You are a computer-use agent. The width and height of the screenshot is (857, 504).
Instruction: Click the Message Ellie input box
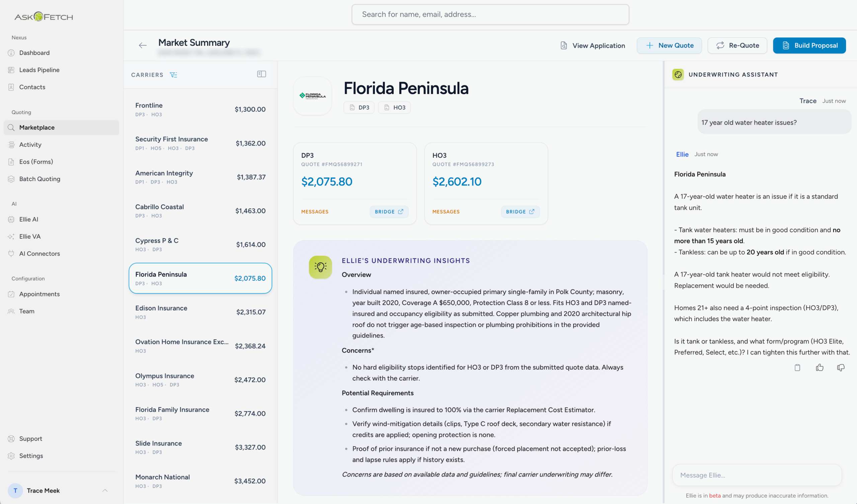pos(757,475)
